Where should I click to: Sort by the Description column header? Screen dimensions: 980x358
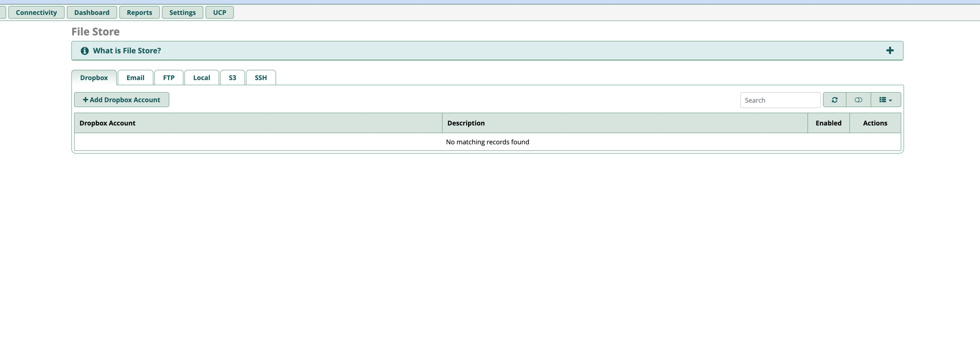coord(466,123)
